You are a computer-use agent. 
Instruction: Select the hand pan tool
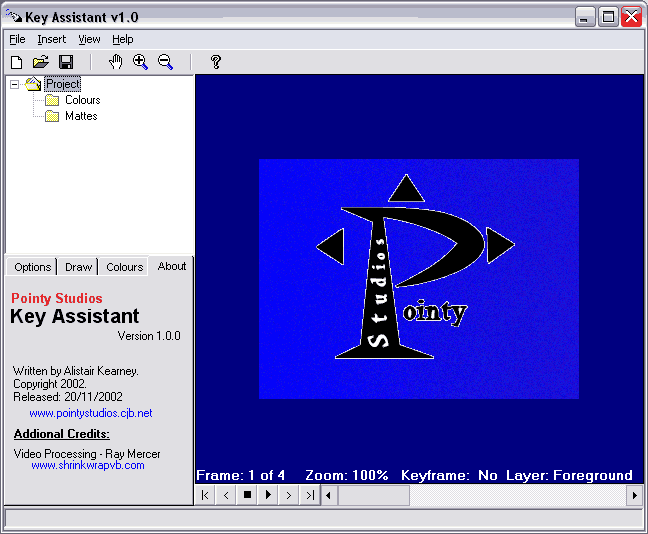tap(116, 62)
